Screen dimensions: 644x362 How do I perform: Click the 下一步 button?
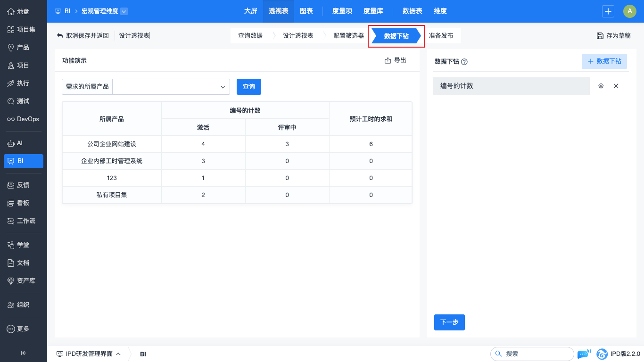(449, 322)
